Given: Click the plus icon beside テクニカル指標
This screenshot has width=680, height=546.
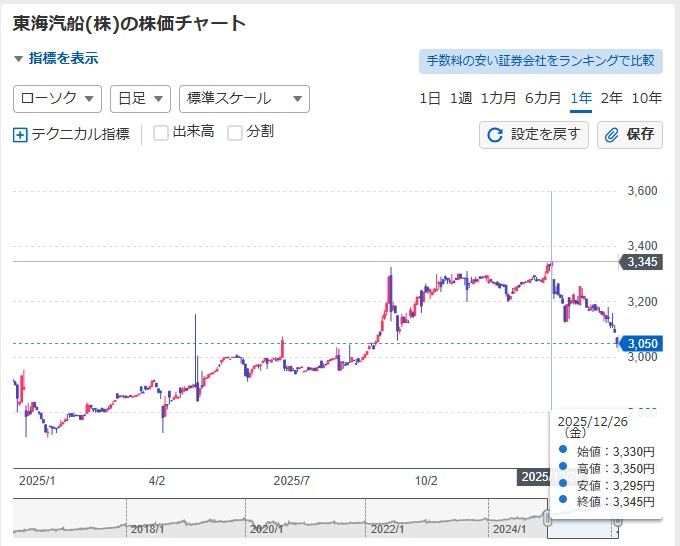Looking at the screenshot, I should (21, 134).
